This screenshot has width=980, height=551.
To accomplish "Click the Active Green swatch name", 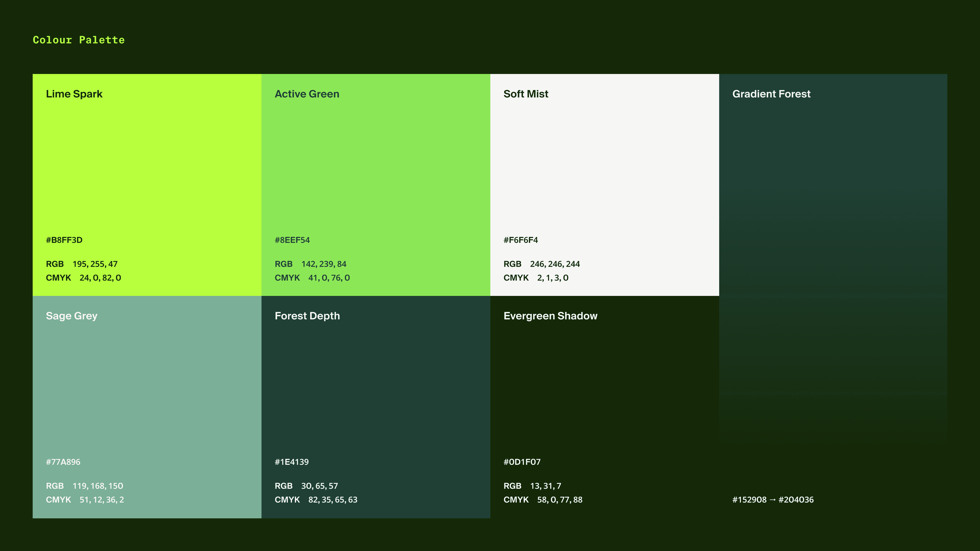I will tap(307, 94).
